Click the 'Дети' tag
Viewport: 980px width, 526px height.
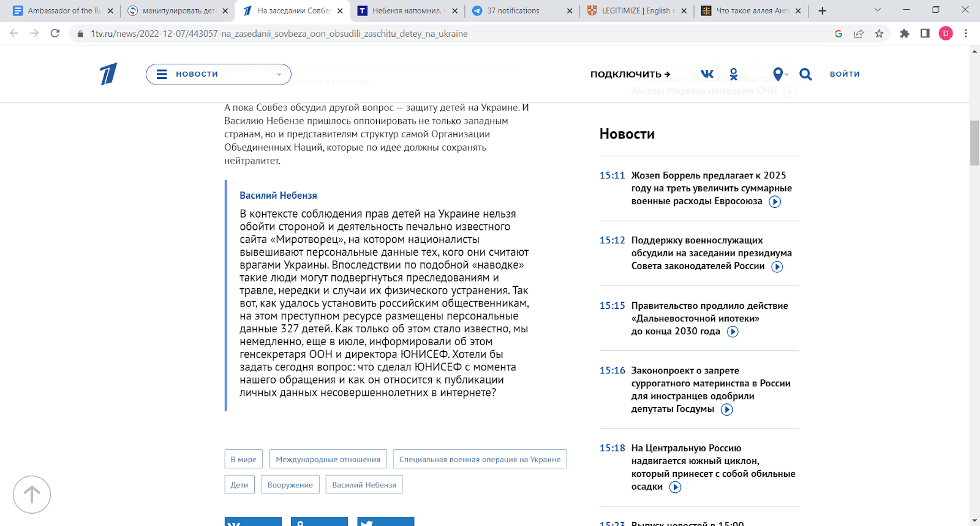(239, 484)
